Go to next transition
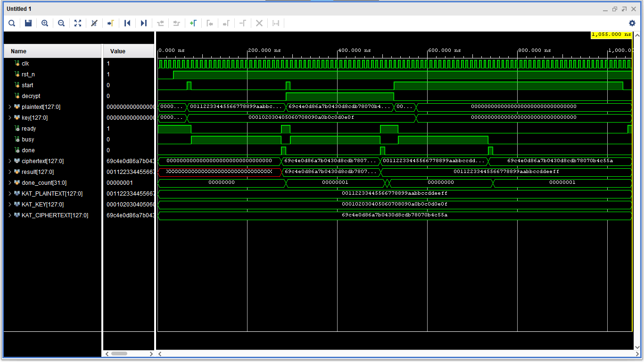 pyautogui.click(x=177, y=23)
